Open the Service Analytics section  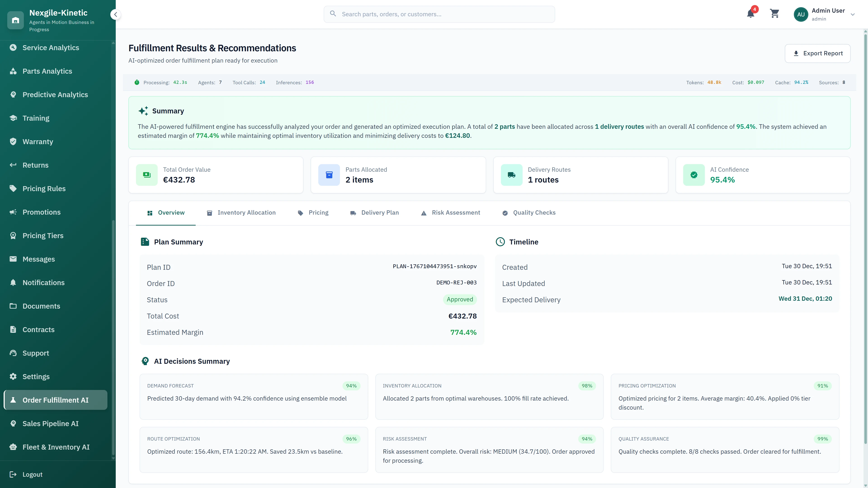pos(51,47)
